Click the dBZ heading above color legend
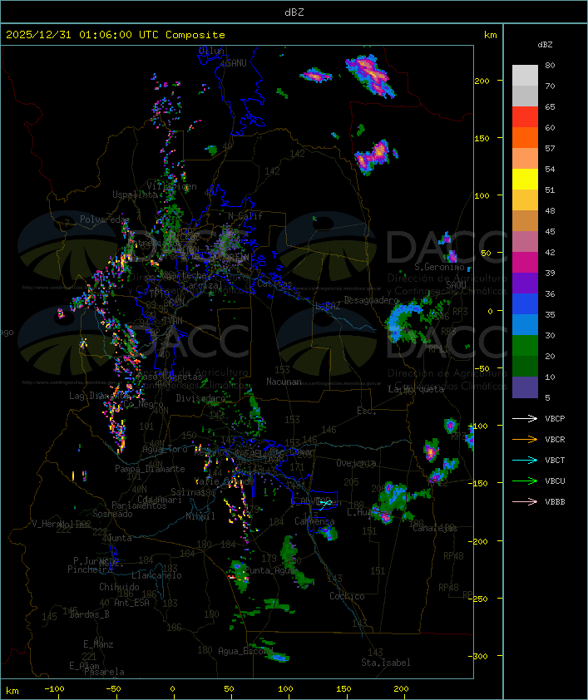Screen dimensions: 588x700 545,45
